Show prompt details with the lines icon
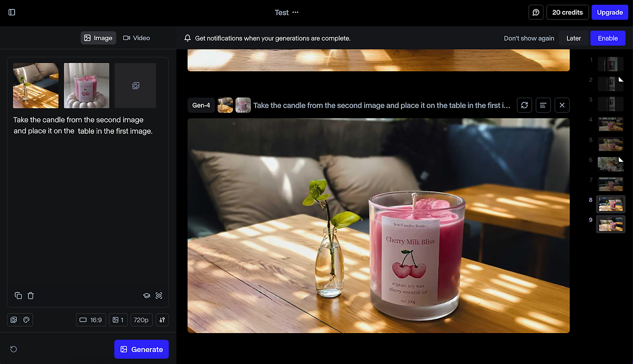This screenshot has width=633, height=364. pos(543,105)
